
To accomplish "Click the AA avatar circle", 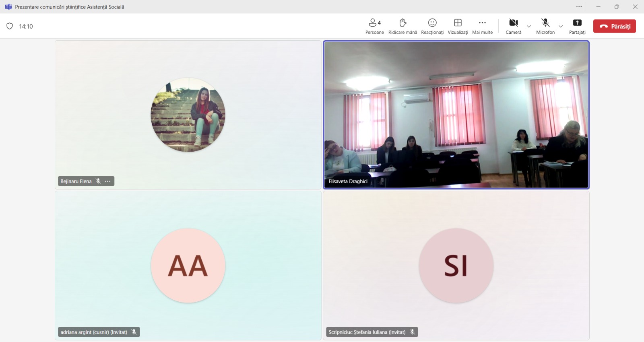I will point(188,266).
